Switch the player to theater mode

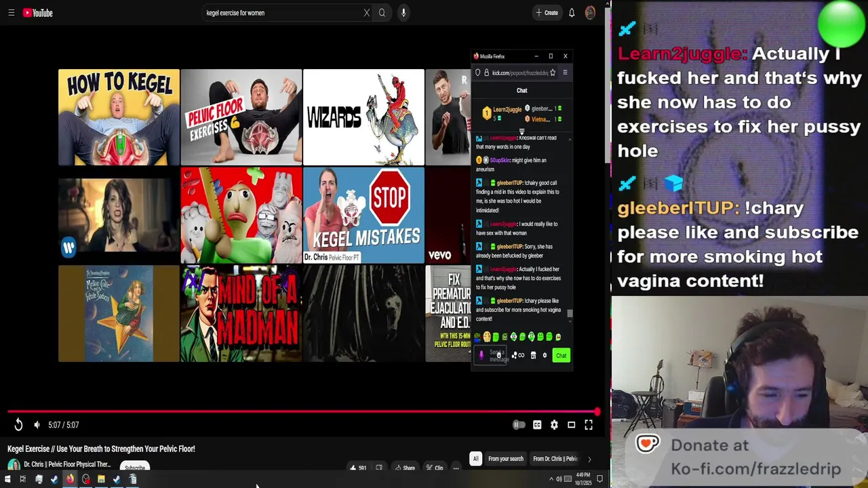pyautogui.click(x=571, y=425)
